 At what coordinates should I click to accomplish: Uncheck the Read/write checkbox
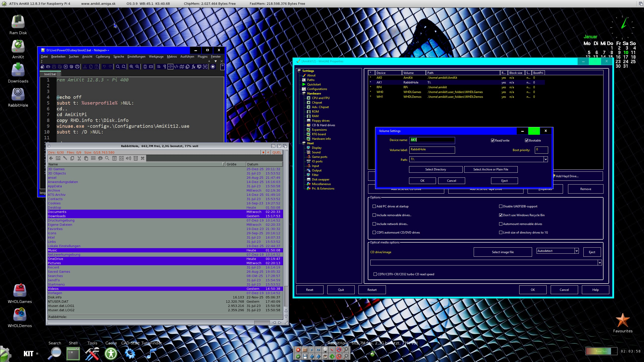point(493,141)
